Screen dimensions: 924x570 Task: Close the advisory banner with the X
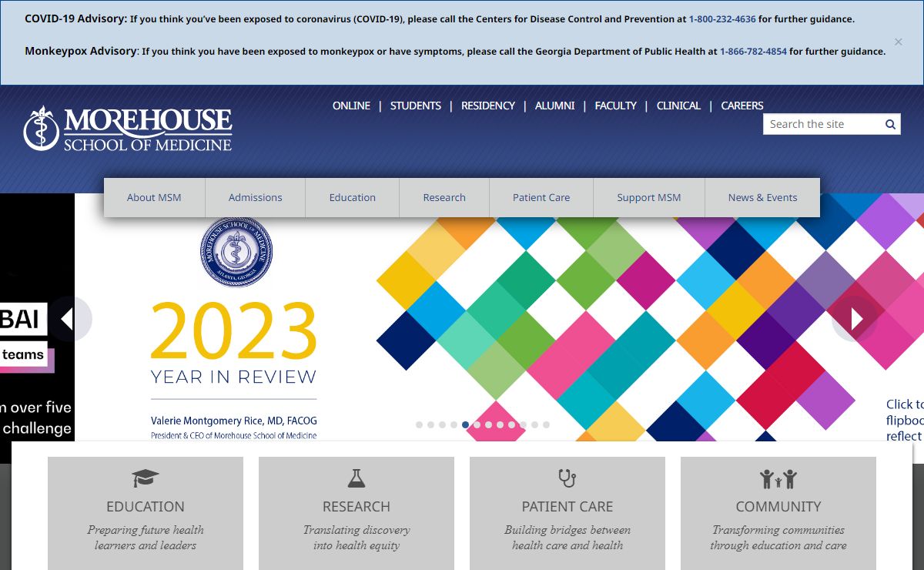click(898, 42)
